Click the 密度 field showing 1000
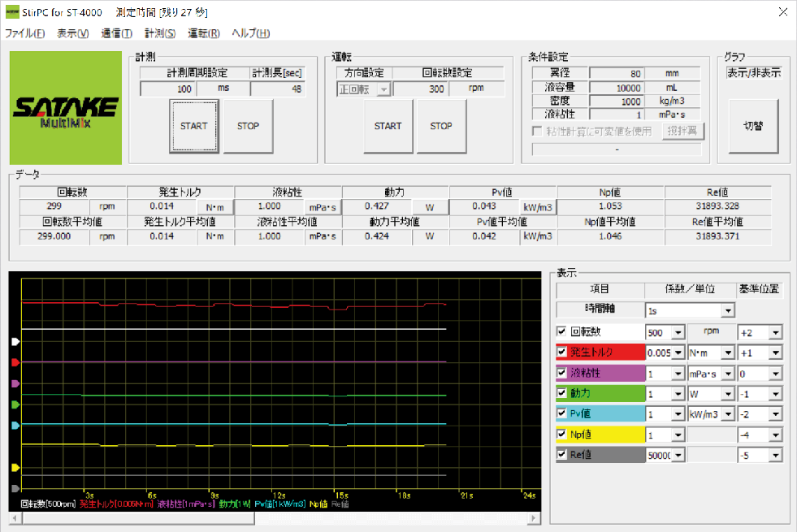The height and width of the screenshot is (532, 797). tap(616, 101)
